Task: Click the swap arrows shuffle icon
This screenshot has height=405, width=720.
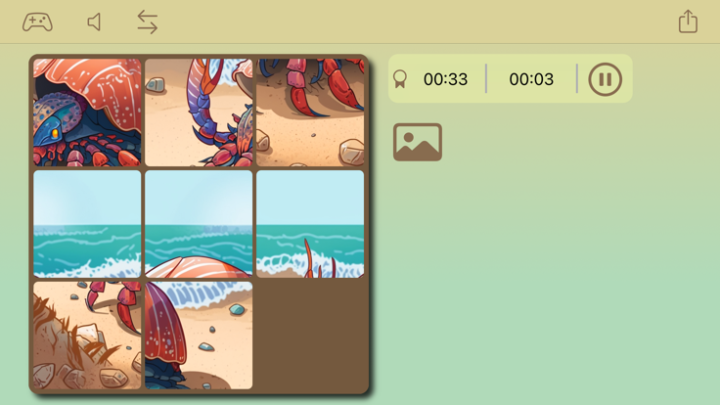Action: pyautogui.click(x=147, y=22)
